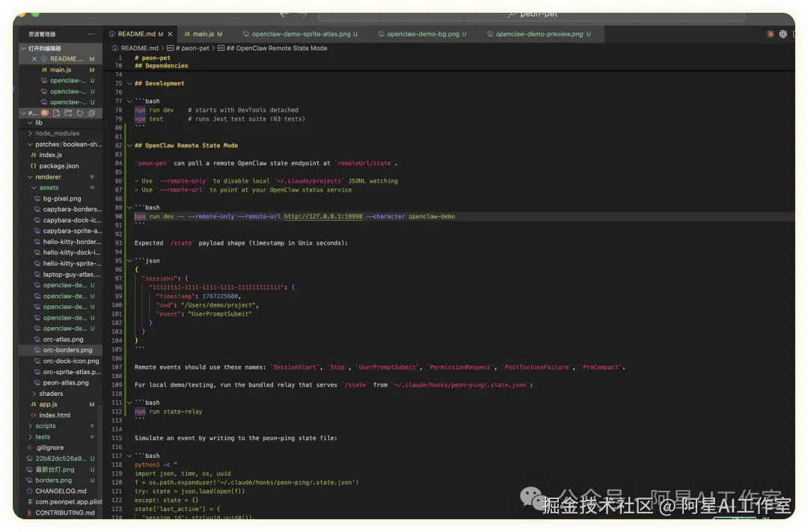This screenshot has width=808, height=532.
Task: Click '## OpenClaw Remote State Mode' breadcrumb
Action: (x=276, y=48)
